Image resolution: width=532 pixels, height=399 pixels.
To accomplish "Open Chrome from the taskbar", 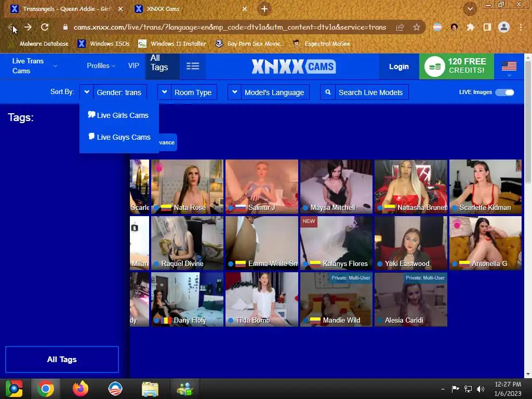I will point(46,389).
